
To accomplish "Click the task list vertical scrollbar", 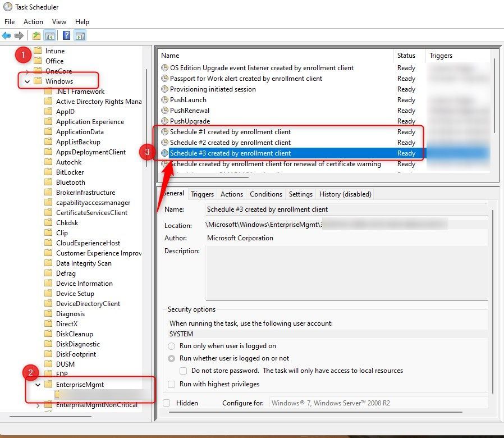I will click(494, 97).
